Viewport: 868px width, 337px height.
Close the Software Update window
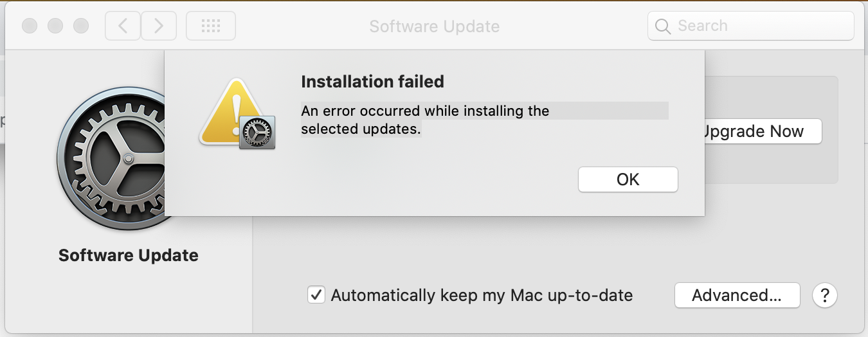(30, 26)
